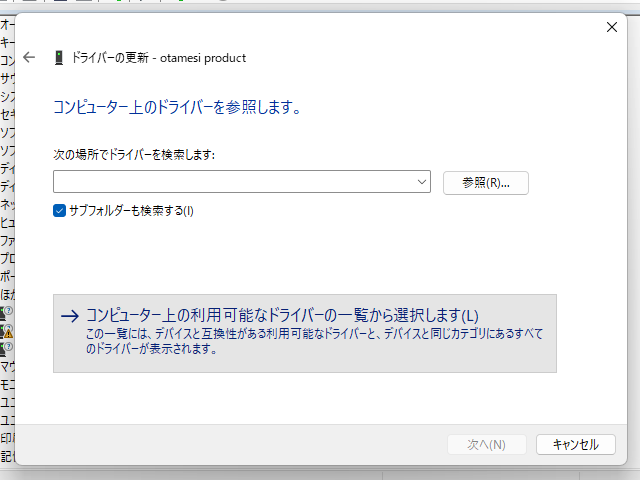Image resolution: width=640 pixels, height=480 pixels.
Task: Select the first unknown device icon under ほか
Action: point(6,311)
